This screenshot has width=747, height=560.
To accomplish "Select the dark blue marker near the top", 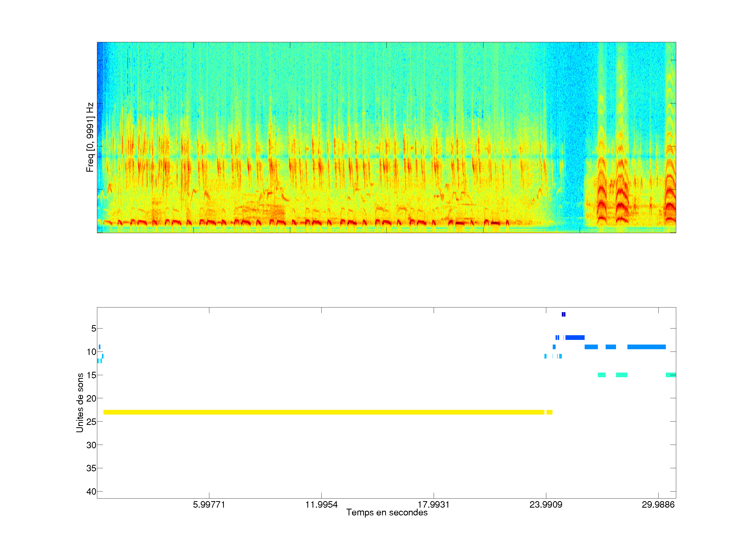I will [564, 314].
